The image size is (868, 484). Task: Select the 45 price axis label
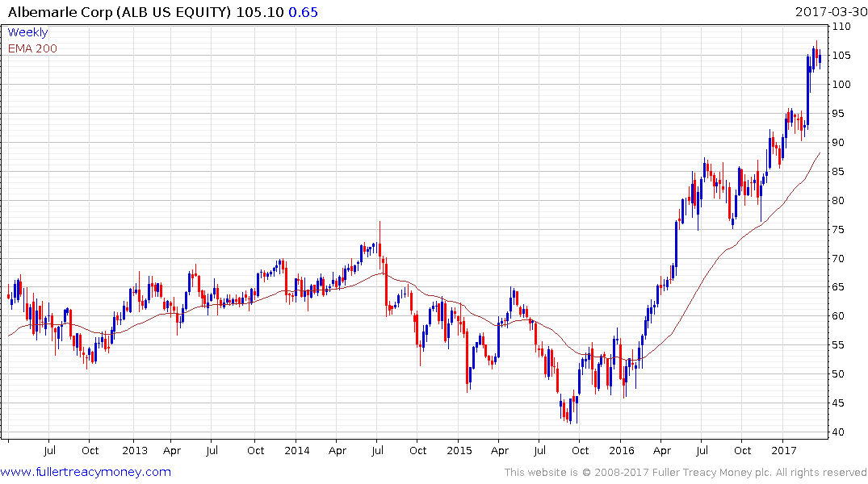pos(838,403)
